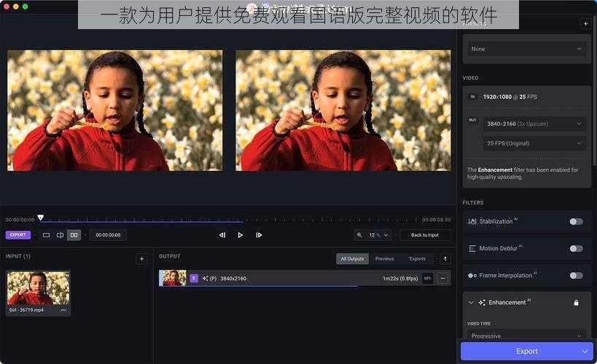The image size is (597, 364).
Task: Click the purple E badge on output row
Action: tap(194, 278)
